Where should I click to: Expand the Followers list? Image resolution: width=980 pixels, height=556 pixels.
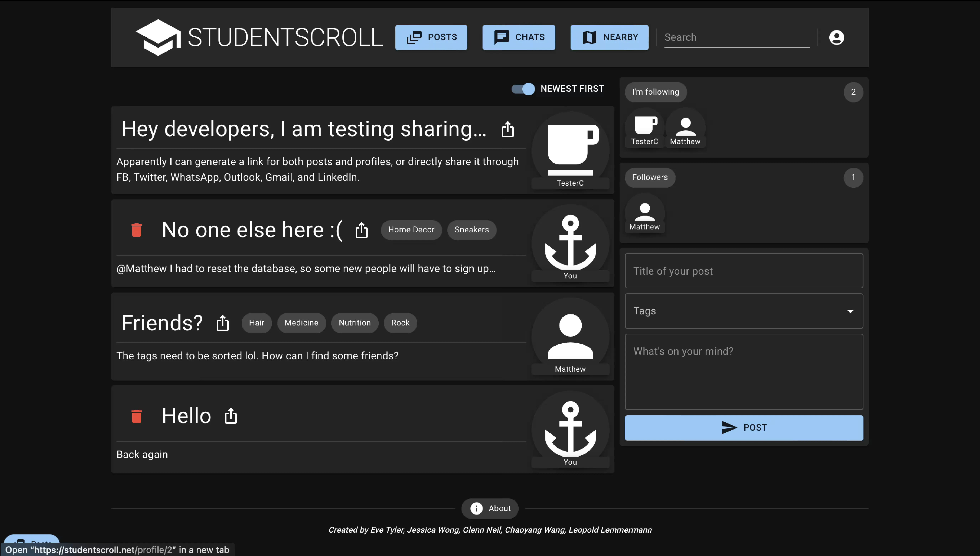(x=649, y=177)
